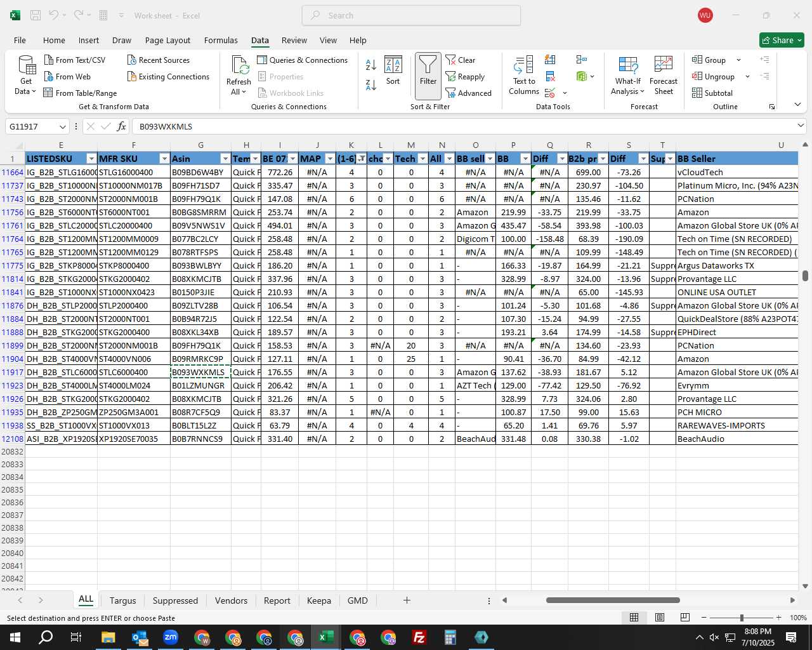Import data From Web
The image size is (812, 650).
[67, 76]
